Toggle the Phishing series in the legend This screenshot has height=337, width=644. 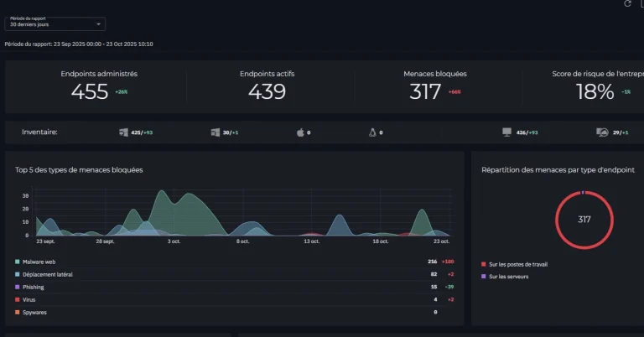34,287
